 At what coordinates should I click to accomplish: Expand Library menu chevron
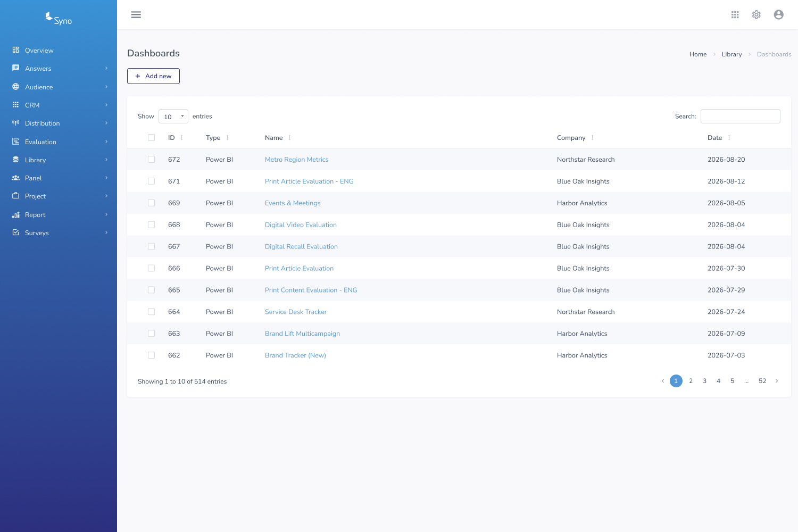point(106,160)
